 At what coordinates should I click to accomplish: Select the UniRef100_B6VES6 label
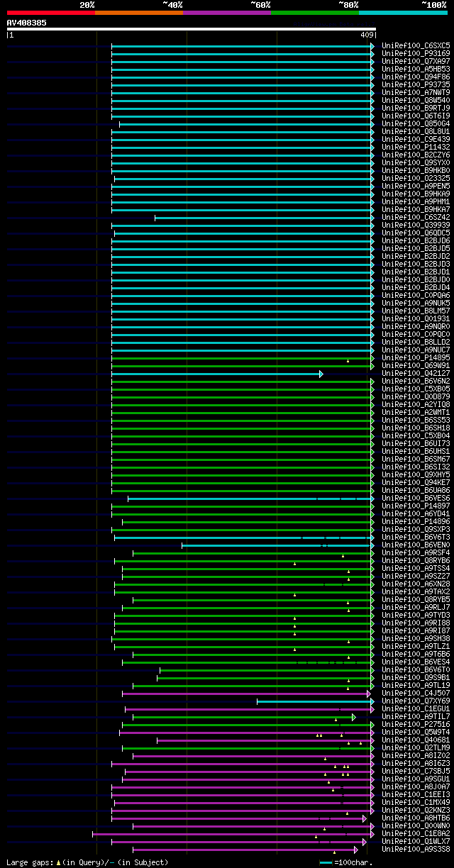coord(416,499)
